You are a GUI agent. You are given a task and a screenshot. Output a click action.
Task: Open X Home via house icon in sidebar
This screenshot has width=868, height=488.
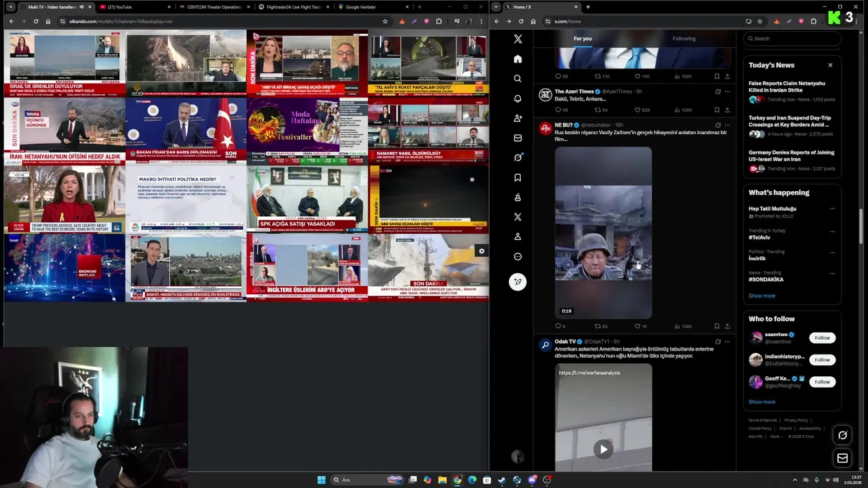point(517,59)
